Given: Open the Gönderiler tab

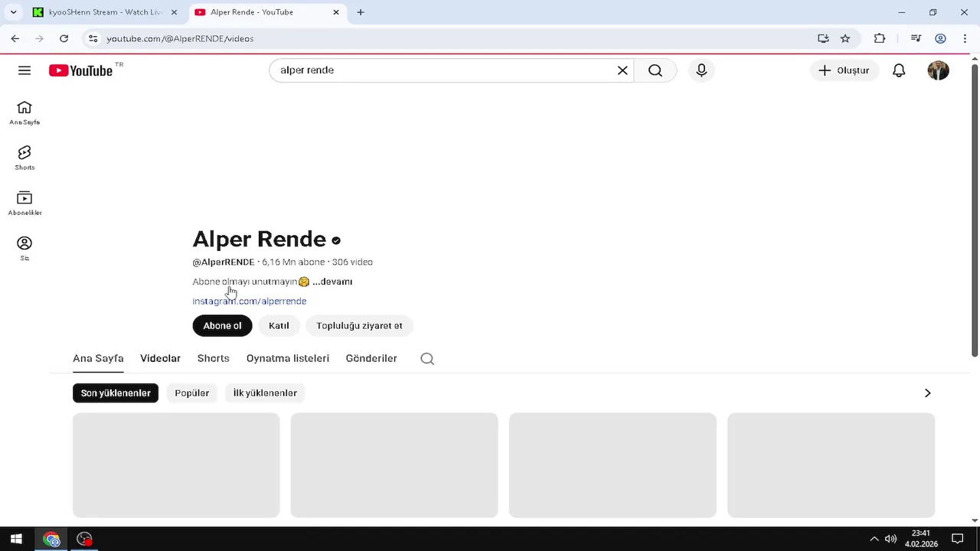Looking at the screenshot, I should click(371, 358).
